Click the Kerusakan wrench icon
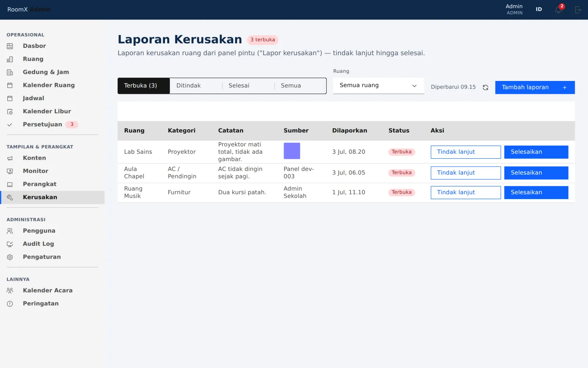Image resolution: width=588 pixels, height=368 pixels. 10,197
